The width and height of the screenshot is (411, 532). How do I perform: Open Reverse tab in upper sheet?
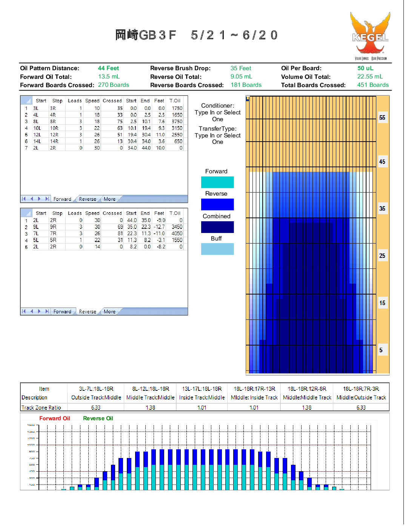pos(88,199)
